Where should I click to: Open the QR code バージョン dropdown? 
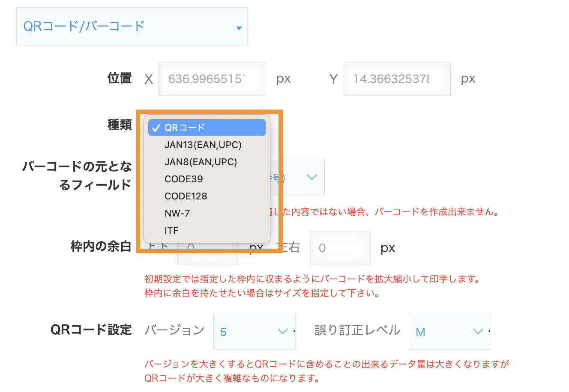click(255, 331)
